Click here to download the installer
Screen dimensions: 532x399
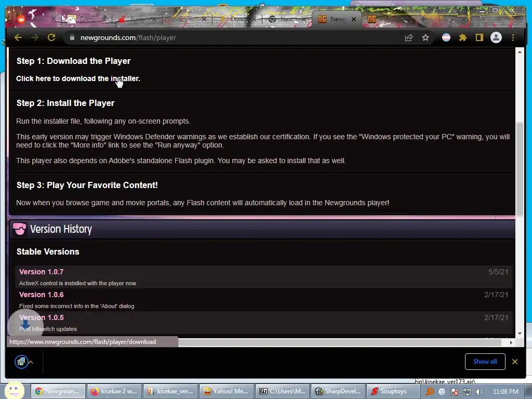coord(78,78)
